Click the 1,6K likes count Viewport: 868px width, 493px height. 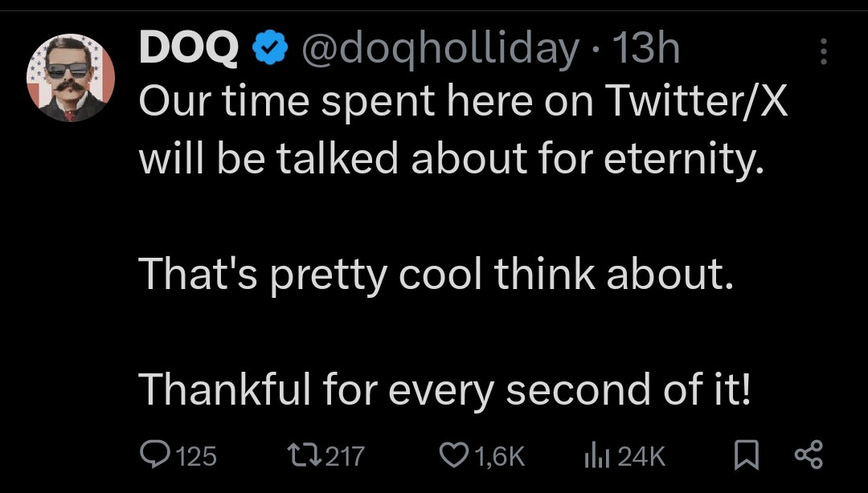tap(499, 456)
